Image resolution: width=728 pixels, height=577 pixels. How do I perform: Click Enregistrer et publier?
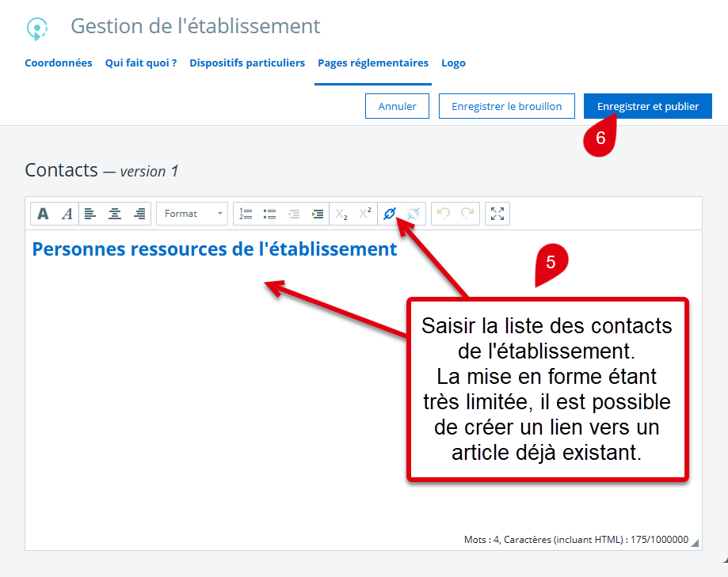pyautogui.click(x=648, y=106)
